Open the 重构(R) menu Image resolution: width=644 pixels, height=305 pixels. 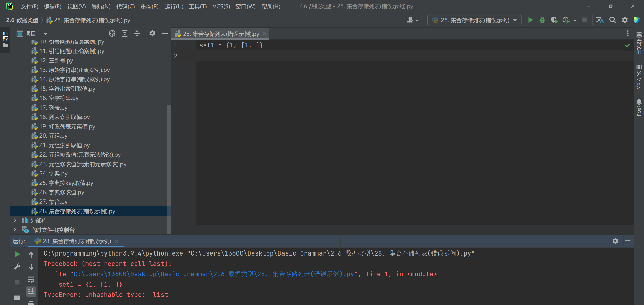click(149, 6)
